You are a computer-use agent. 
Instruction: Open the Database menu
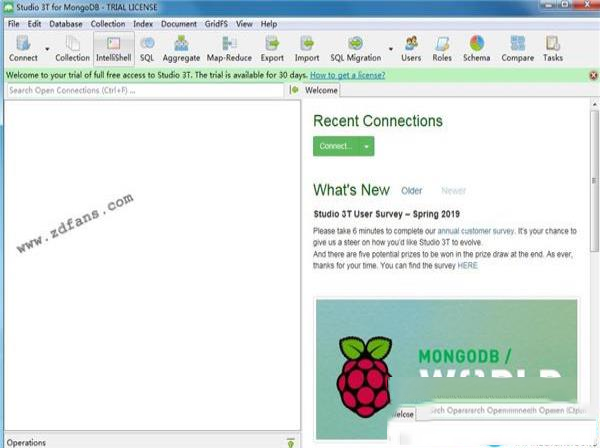(66, 24)
